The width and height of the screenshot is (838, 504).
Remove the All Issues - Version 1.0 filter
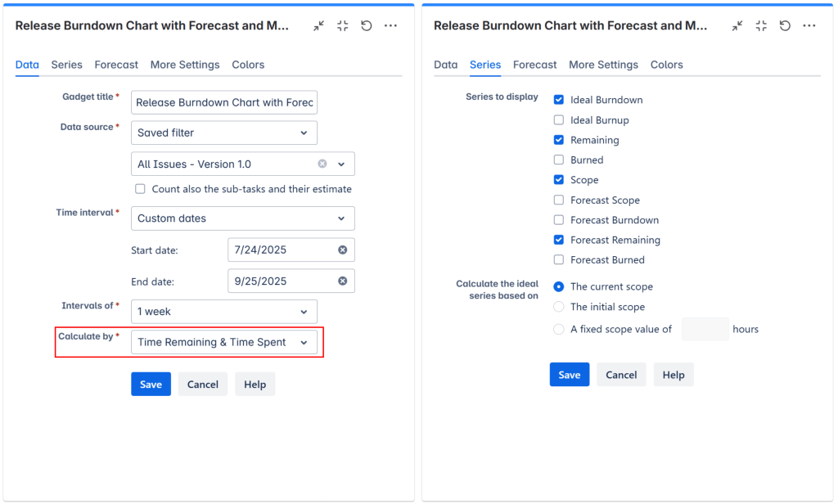tap(322, 164)
